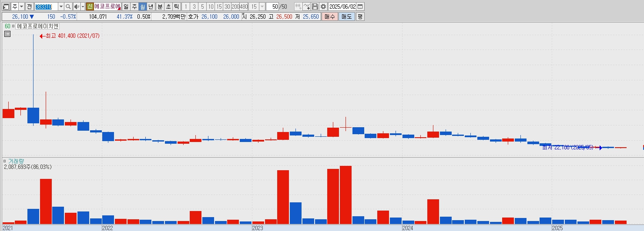Click the 신 badge icon
Viewport: 644px width, 231px height.
[x=90, y=7]
